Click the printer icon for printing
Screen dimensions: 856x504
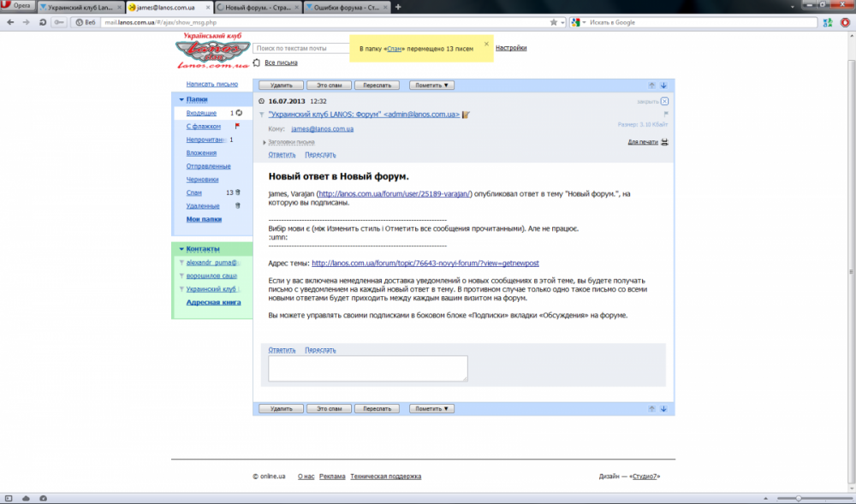(x=664, y=141)
